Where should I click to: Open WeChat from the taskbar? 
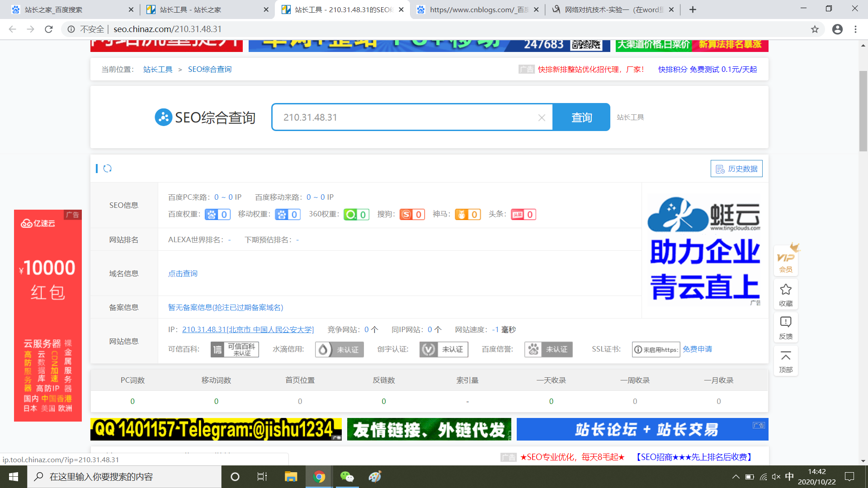pos(347,477)
